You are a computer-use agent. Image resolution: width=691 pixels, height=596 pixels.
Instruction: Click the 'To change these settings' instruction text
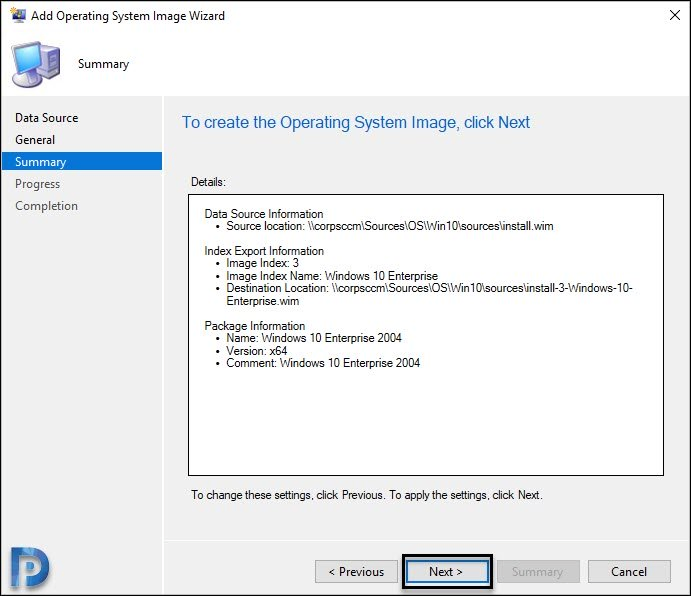pyautogui.click(x=367, y=495)
